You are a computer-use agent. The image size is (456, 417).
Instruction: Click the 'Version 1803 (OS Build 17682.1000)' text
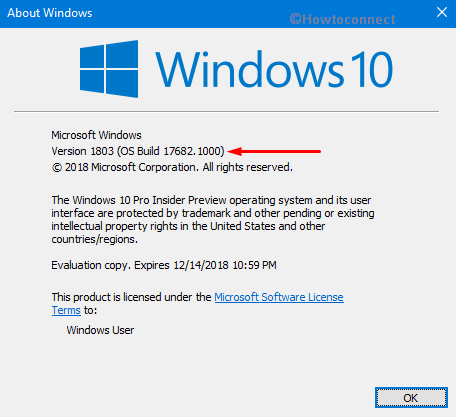point(138,151)
